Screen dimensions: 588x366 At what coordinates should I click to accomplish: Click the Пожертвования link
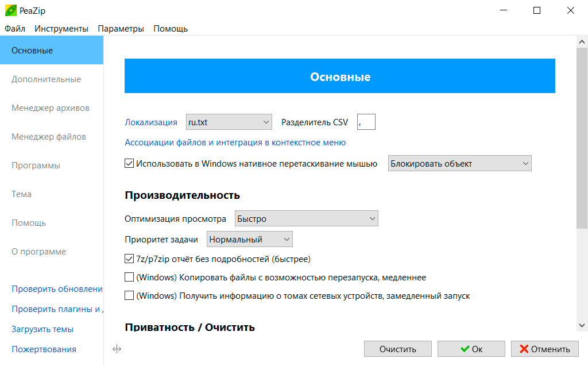coord(44,349)
